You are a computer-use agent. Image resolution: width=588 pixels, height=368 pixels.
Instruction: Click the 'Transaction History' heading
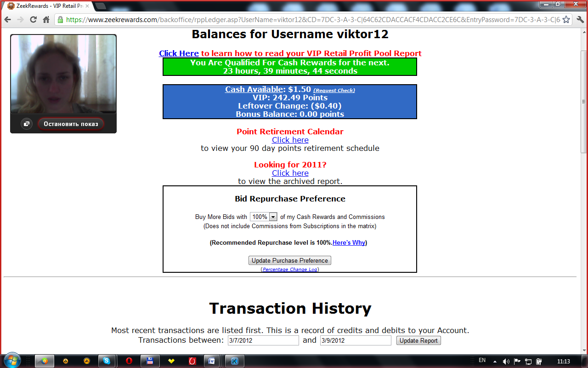click(x=290, y=308)
